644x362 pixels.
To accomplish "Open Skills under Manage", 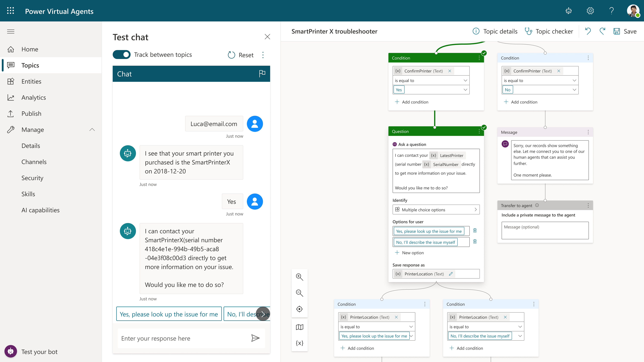I will point(28,194).
